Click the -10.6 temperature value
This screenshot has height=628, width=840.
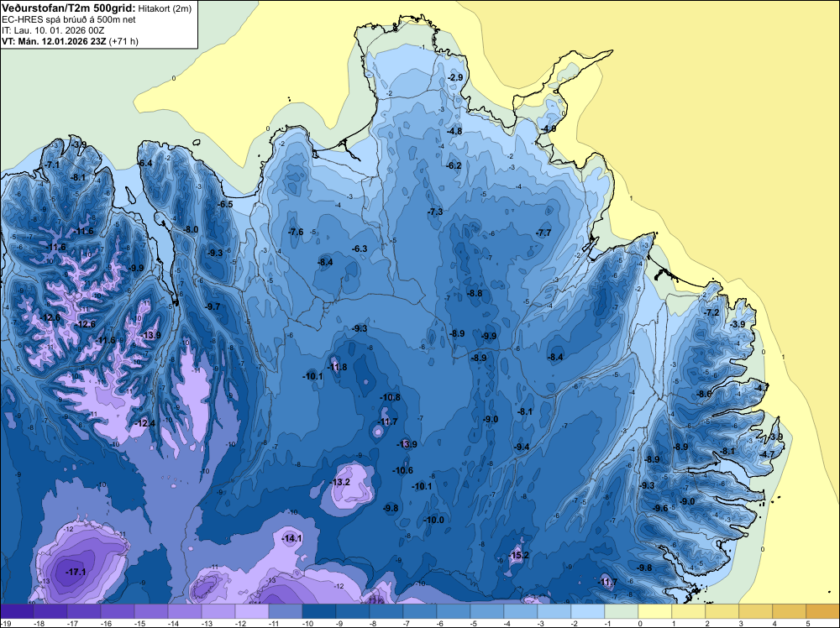point(402,471)
